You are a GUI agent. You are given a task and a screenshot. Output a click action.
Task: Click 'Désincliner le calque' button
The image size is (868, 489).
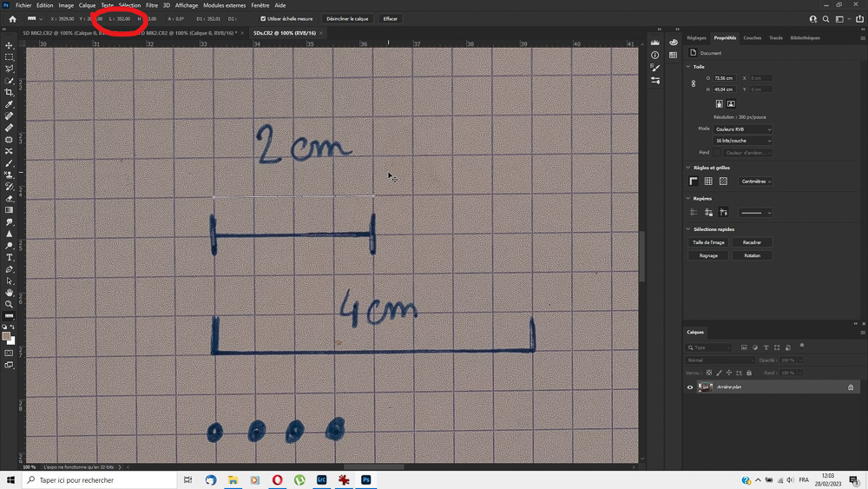(347, 19)
